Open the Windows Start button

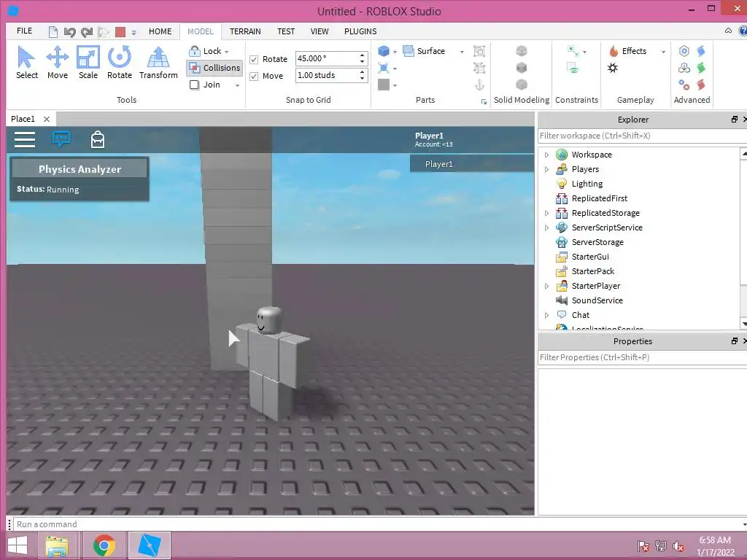click(x=18, y=545)
